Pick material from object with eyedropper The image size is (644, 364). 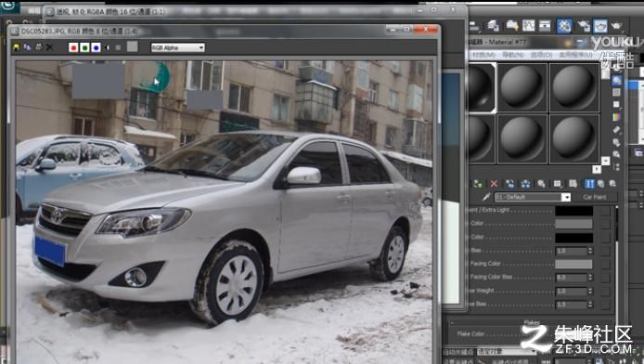[x=486, y=197]
